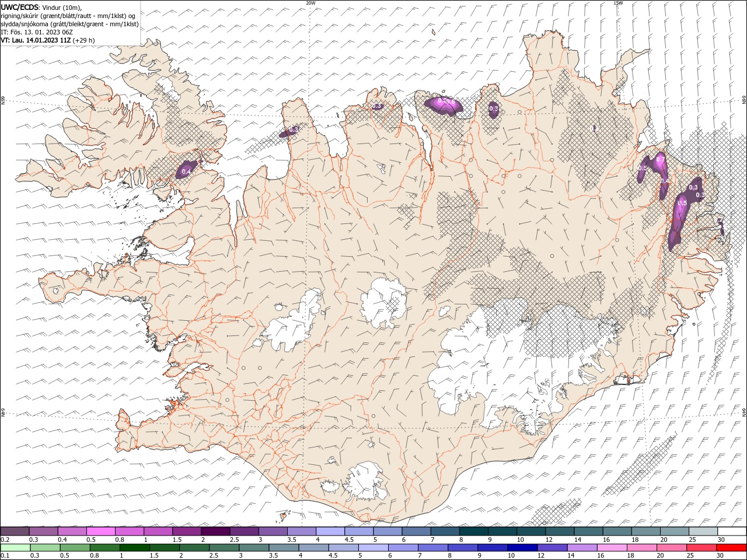Choose the lower scale swatch labeled 7
The width and height of the screenshot is (747, 560).
click(x=432, y=548)
